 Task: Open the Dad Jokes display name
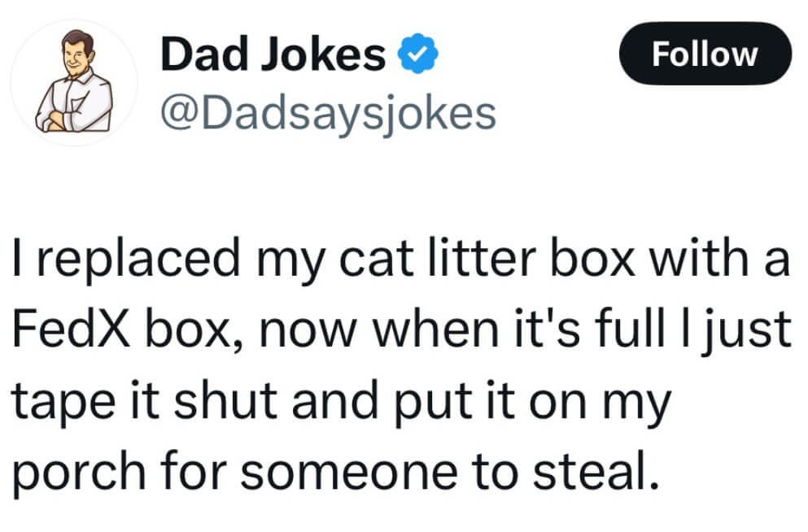coord(273,55)
